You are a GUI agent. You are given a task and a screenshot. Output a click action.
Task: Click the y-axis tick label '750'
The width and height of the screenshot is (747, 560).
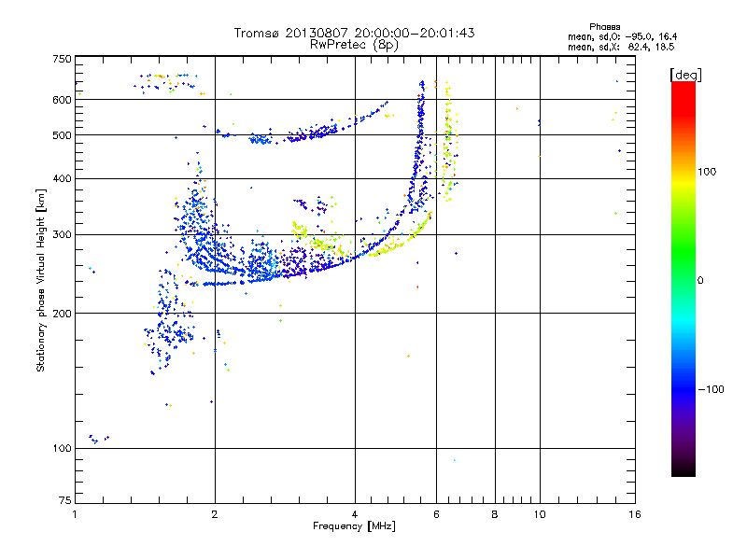[x=62, y=59]
